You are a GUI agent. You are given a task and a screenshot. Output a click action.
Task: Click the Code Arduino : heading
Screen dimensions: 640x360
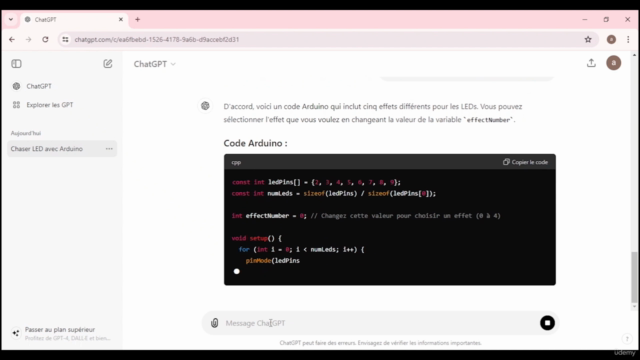tap(255, 143)
